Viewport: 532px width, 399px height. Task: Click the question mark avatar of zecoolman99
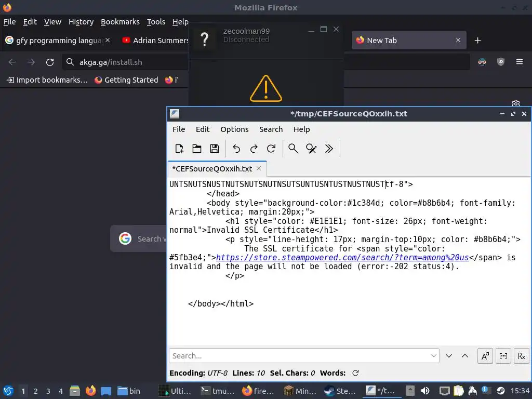(205, 39)
